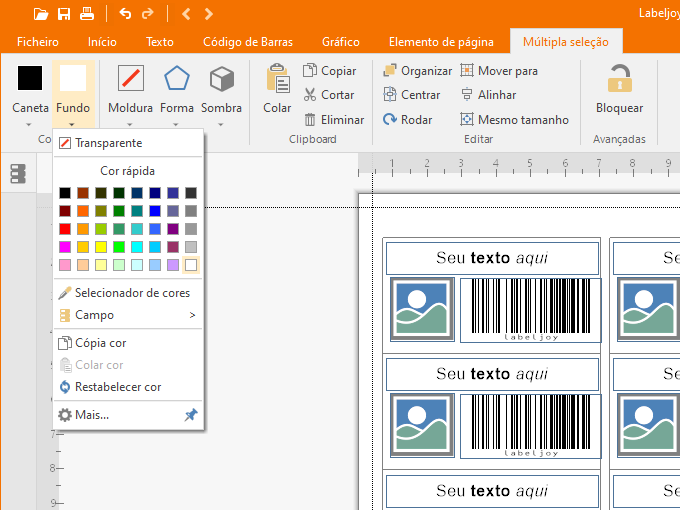This screenshot has height=510, width=680.
Task: Select the Forma pentagon shape icon
Action: (x=177, y=78)
